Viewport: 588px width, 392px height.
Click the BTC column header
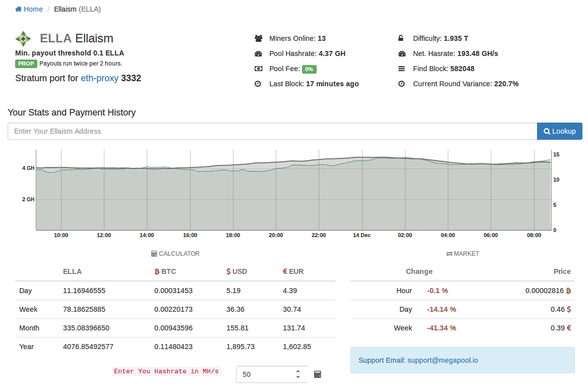tap(165, 271)
